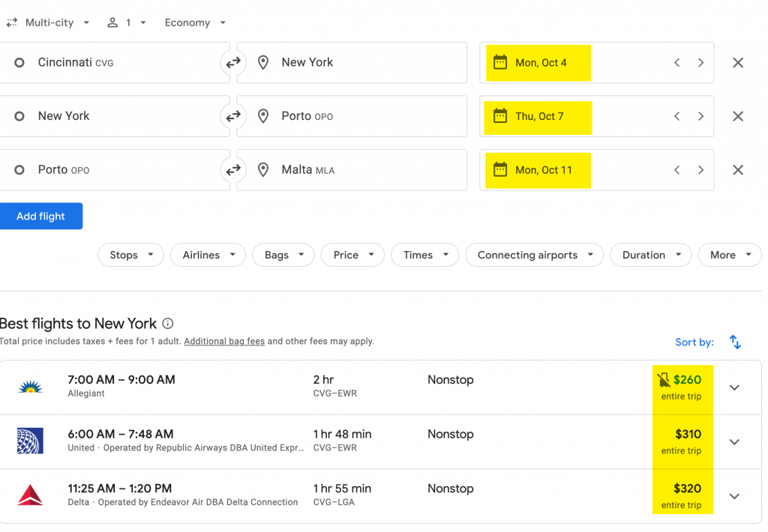Expand the Allegiant flight details
The image size is (768, 532).
tap(734, 387)
